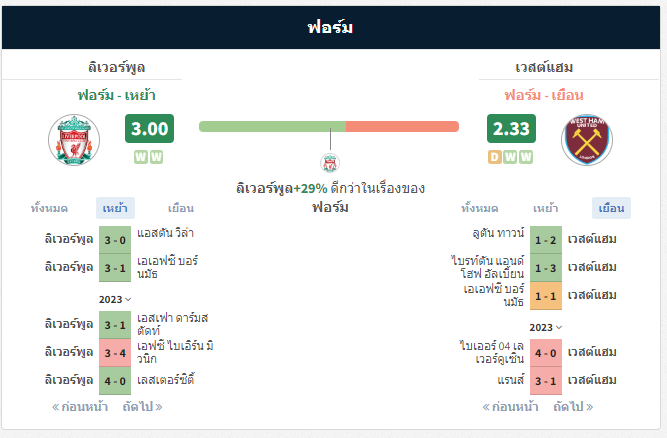Expand the 2023 dropdown under Liverpool matches
This screenshot has height=438, width=667.
[115, 300]
